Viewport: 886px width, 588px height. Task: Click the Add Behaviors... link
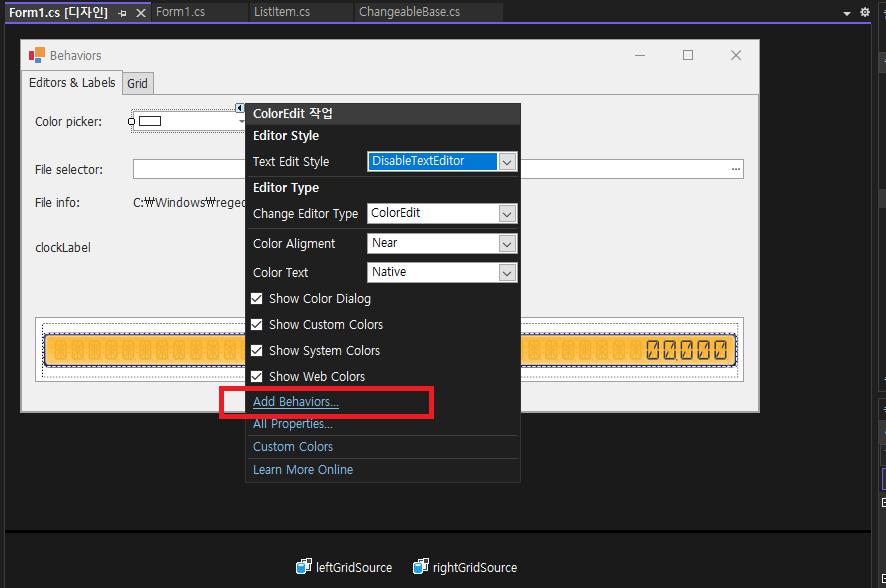pos(296,402)
